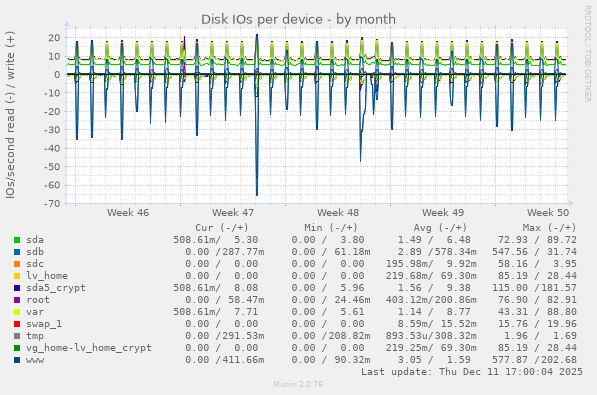
Task: Click the vg_home-lv_home_crypt green swatch
Action: coord(17,348)
